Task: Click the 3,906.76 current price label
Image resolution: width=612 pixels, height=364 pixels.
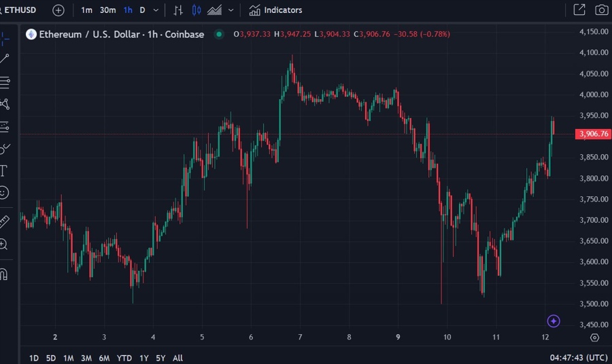Action: pyautogui.click(x=592, y=134)
